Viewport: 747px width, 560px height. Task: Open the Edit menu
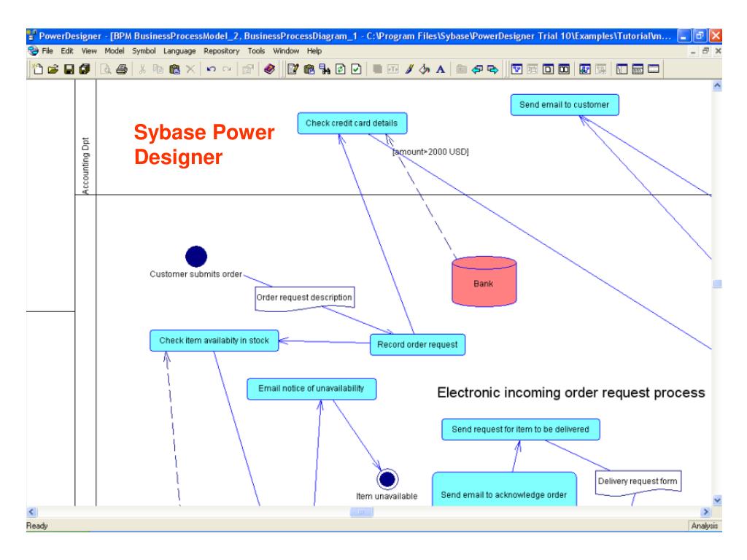click(67, 51)
